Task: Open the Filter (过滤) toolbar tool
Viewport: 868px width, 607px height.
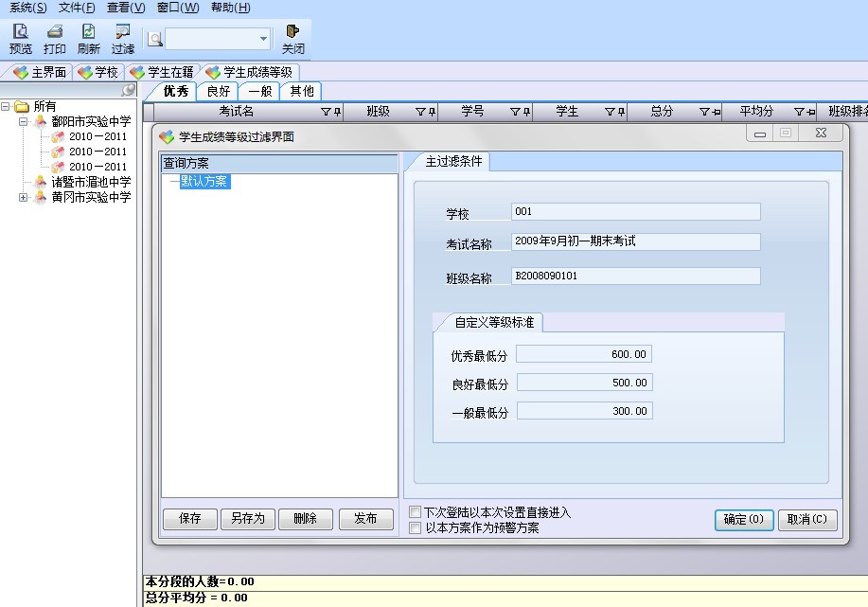Action: point(122,38)
